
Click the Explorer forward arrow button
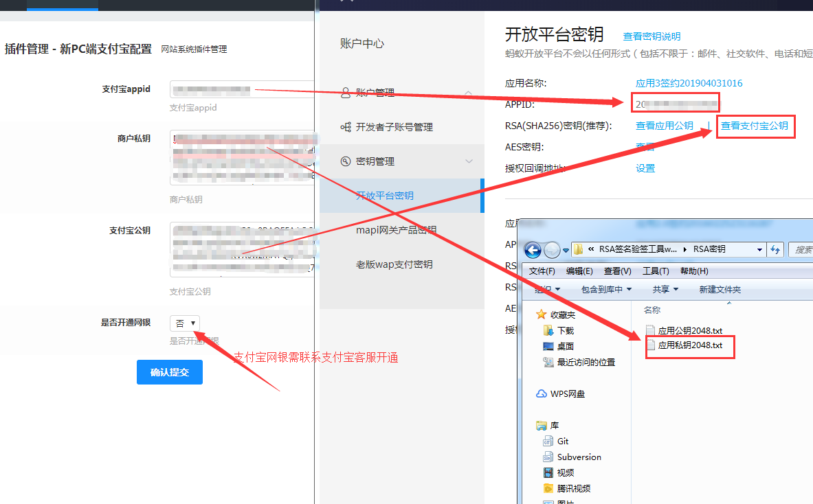pos(552,249)
